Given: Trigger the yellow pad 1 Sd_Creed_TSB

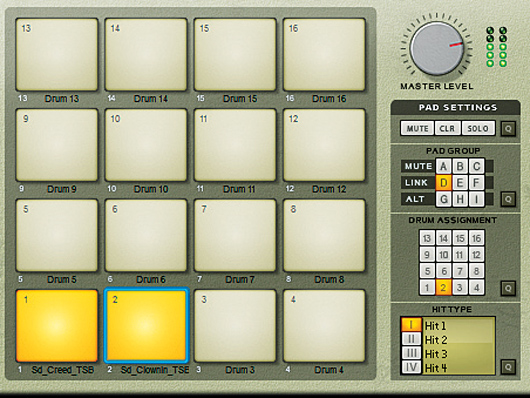Looking at the screenshot, I should tap(57, 326).
